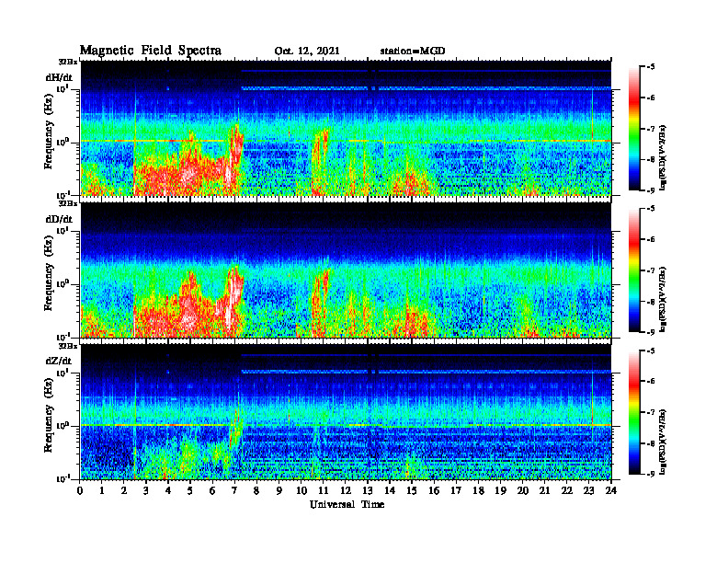Pick the color bar beside dH/dt panel
The image size is (728, 563).
click(x=634, y=129)
